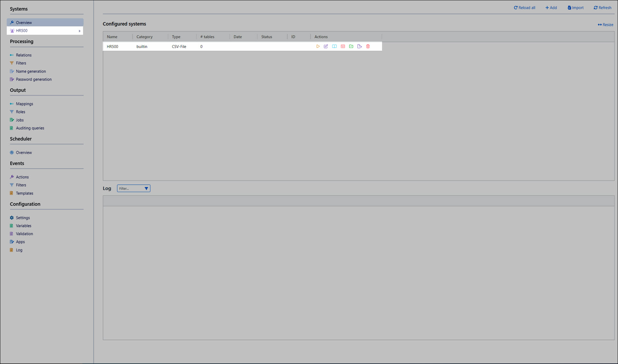Click the Resize link
Viewport: 618px width, 364px height.
tap(605, 25)
